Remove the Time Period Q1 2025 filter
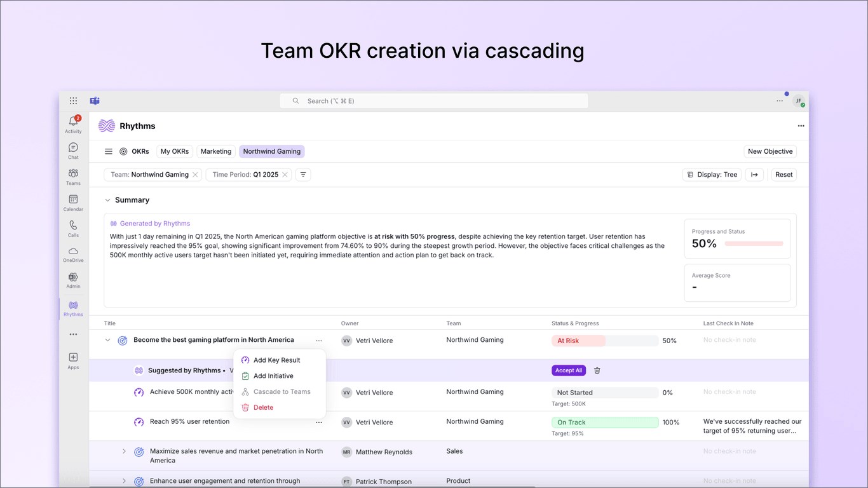Viewport: 868px width, 488px height. [x=285, y=175]
